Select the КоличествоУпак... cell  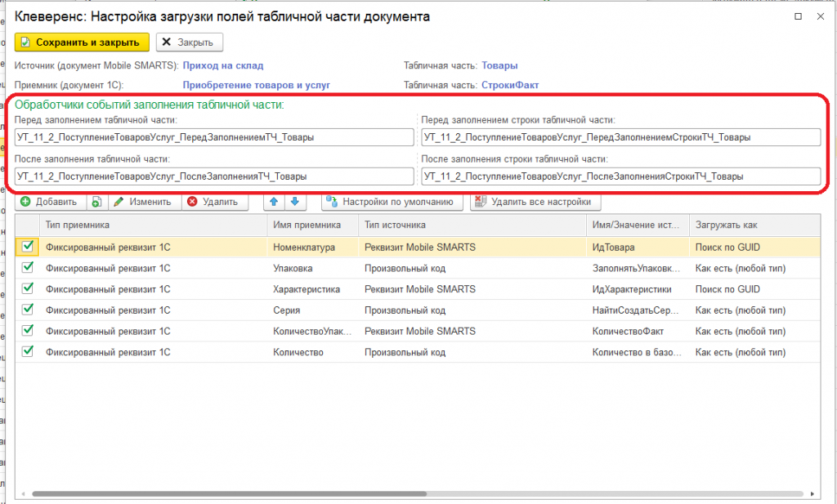pos(313,331)
